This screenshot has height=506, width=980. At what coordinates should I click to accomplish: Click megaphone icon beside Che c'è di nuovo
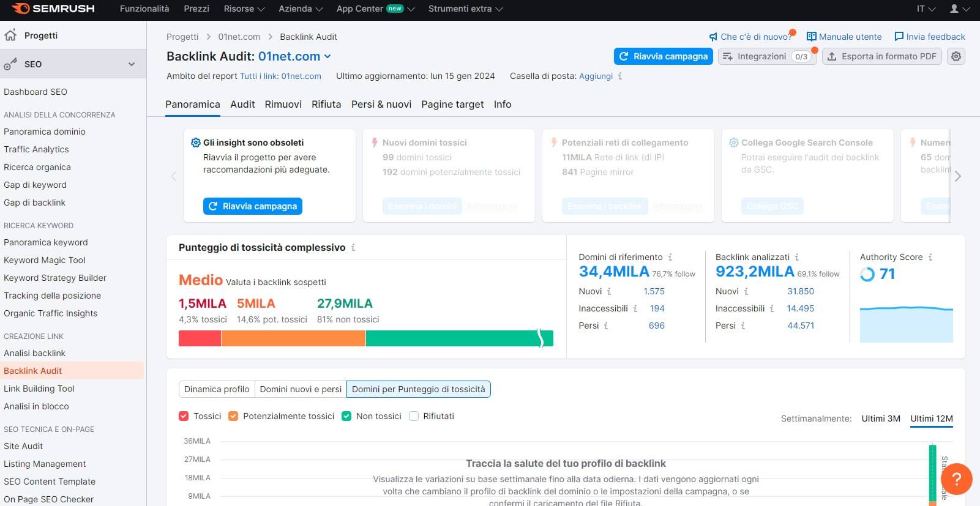coord(713,37)
